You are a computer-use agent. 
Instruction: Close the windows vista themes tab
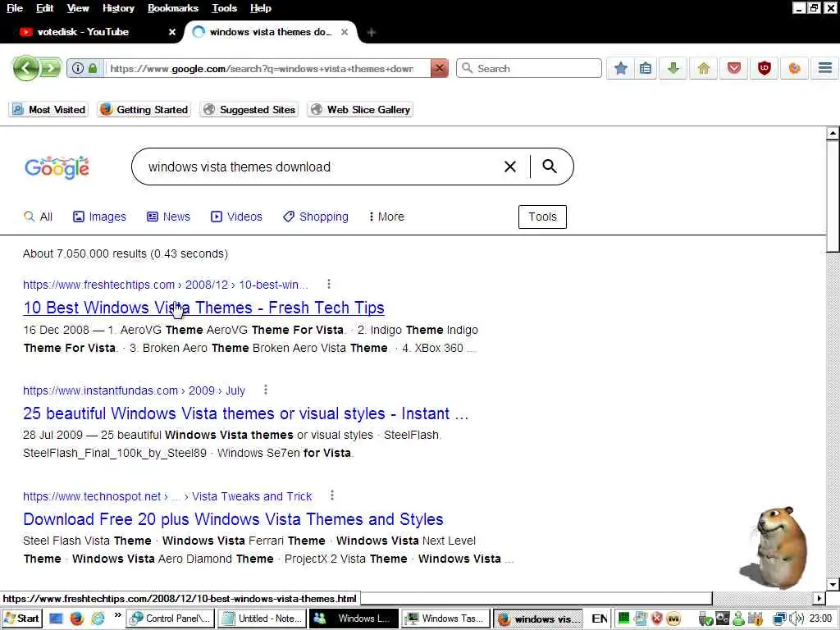[345, 32]
